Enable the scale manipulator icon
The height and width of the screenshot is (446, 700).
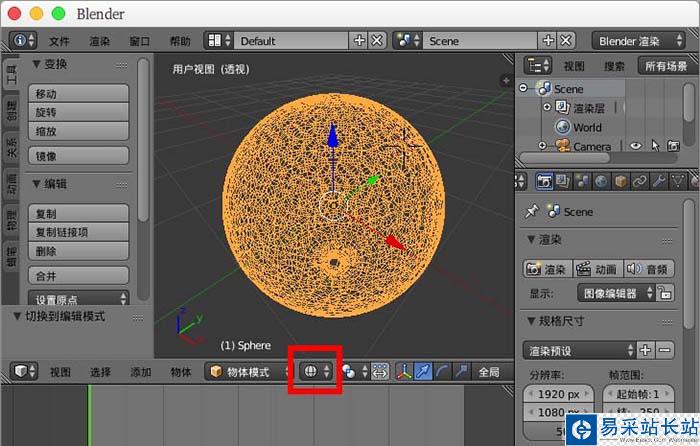[x=461, y=371]
